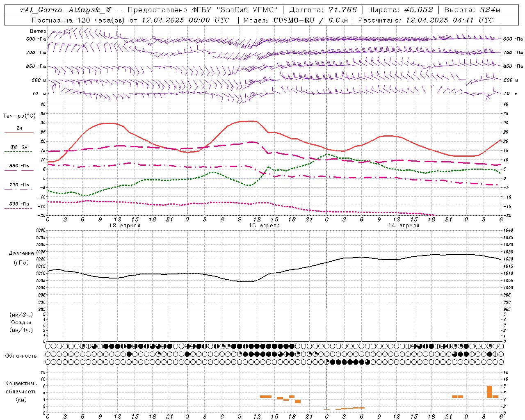The height and width of the screenshot is (420, 525).
Task: Click the Облачность cloud cover label
Action: [x=21, y=356]
